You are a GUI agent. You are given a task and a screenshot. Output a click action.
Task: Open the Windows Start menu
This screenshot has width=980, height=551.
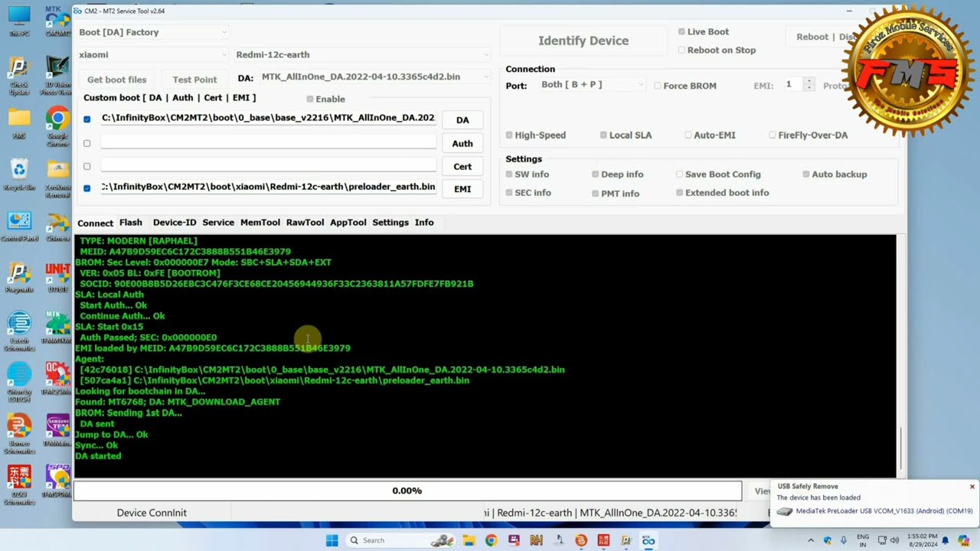[332, 540]
